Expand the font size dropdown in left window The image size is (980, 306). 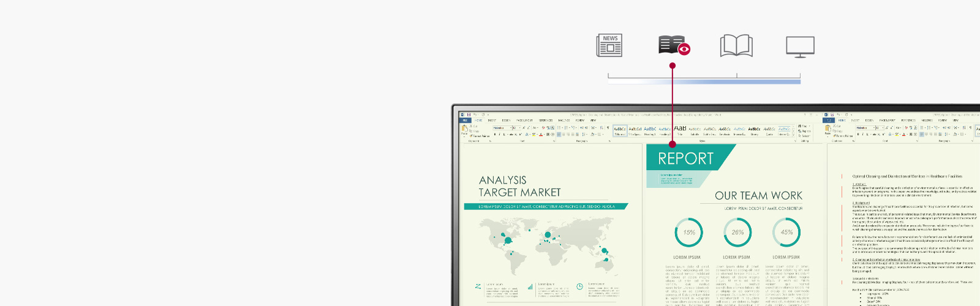pyautogui.click(x=518, y=128)
